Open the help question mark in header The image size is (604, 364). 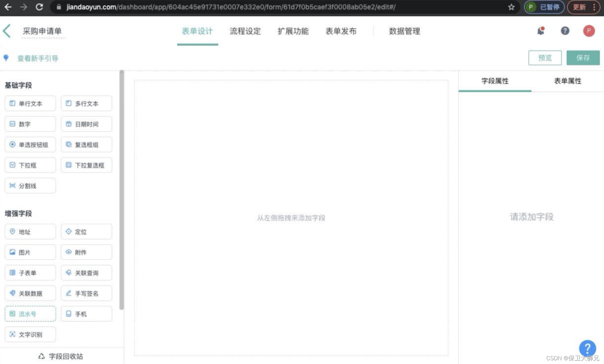565,31
